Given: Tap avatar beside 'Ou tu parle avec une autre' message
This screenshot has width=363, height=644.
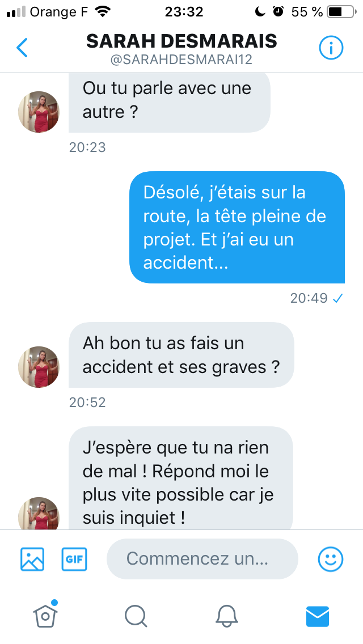Looking at the screenshot, I should pyautogui.click(x=39, y=112).
